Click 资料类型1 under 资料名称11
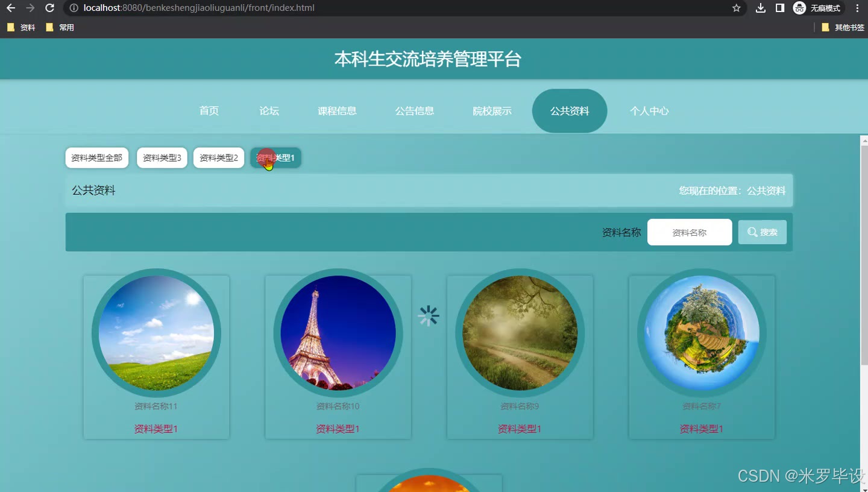Viewport: 868px width, 492px height. (x=156, y=429)
